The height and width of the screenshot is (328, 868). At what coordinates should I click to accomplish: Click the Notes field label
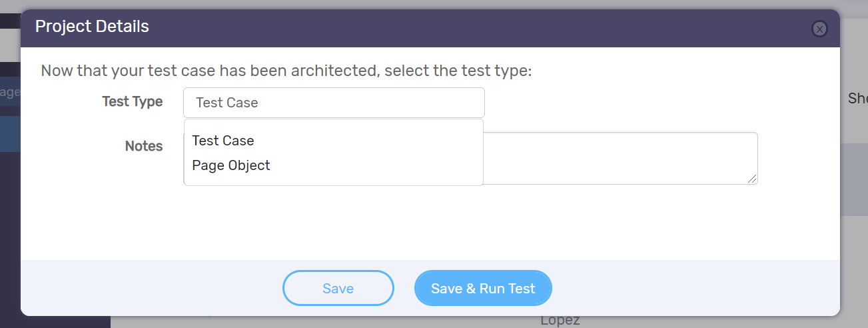(143, 146)
